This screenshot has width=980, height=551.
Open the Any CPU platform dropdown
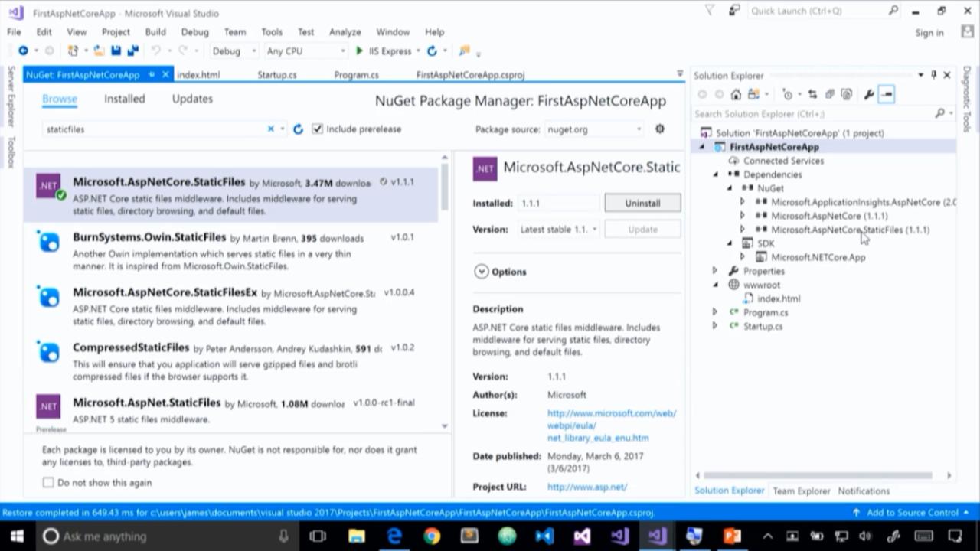(305, 51)
